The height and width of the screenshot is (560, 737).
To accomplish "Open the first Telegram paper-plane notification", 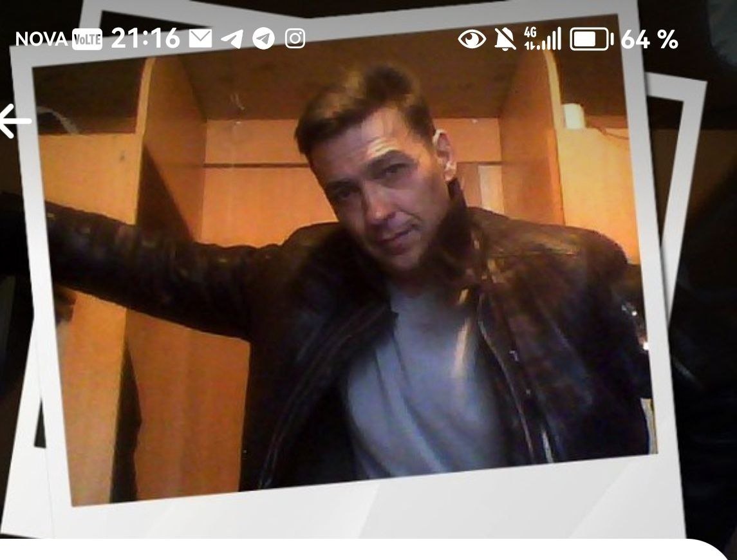I will [x=232, y=39].
